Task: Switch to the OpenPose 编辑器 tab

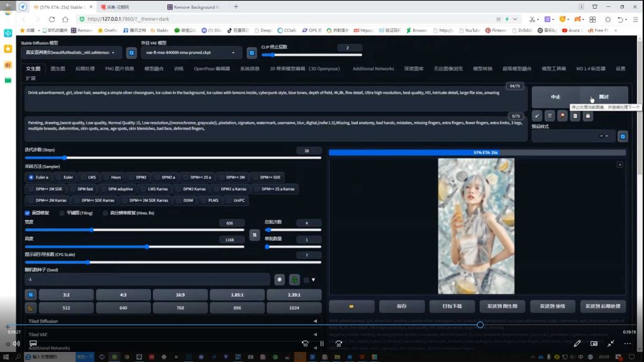Action: (212, 69)
